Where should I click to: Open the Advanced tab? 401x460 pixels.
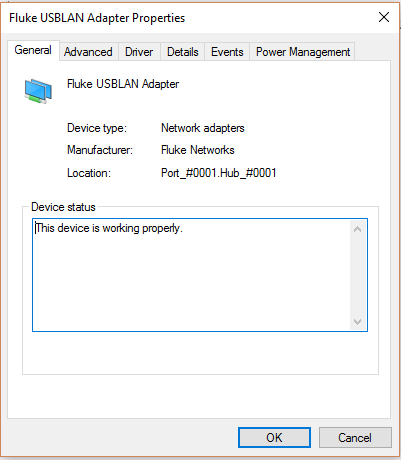pos(88,52)
